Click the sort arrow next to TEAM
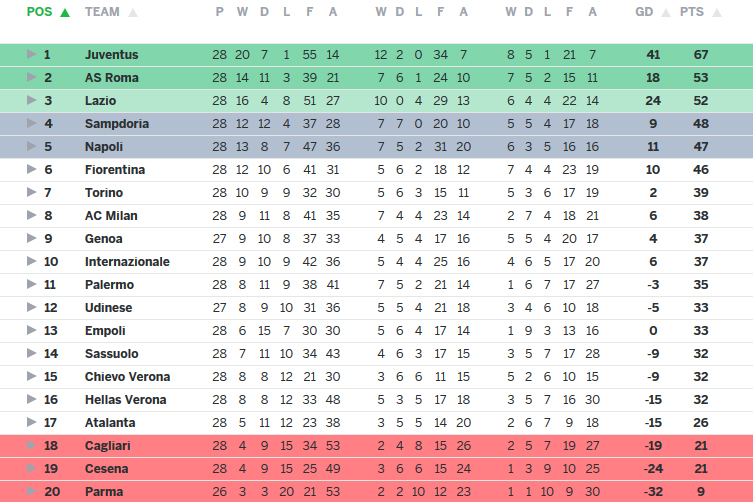 pyautogui.click(x=133, y=13)
